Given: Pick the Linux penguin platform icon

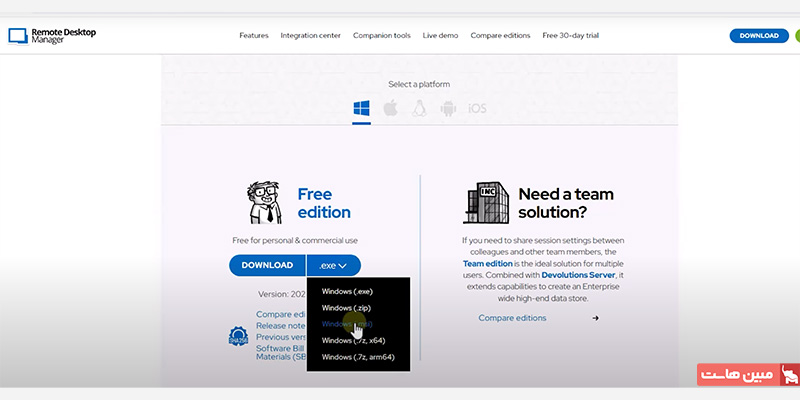Looking at the screenshot, I should [420, 108].
